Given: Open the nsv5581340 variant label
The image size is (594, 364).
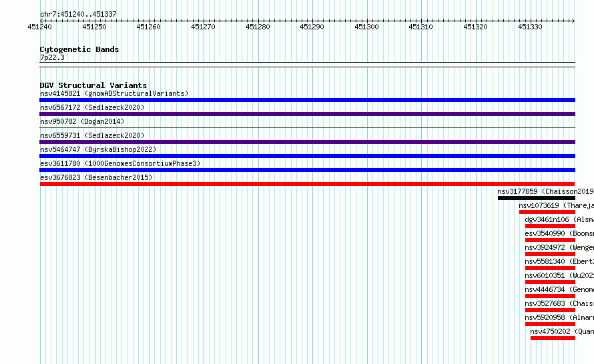Looking at the screenshot, I should pyautogui.click(x=559, y=261).
